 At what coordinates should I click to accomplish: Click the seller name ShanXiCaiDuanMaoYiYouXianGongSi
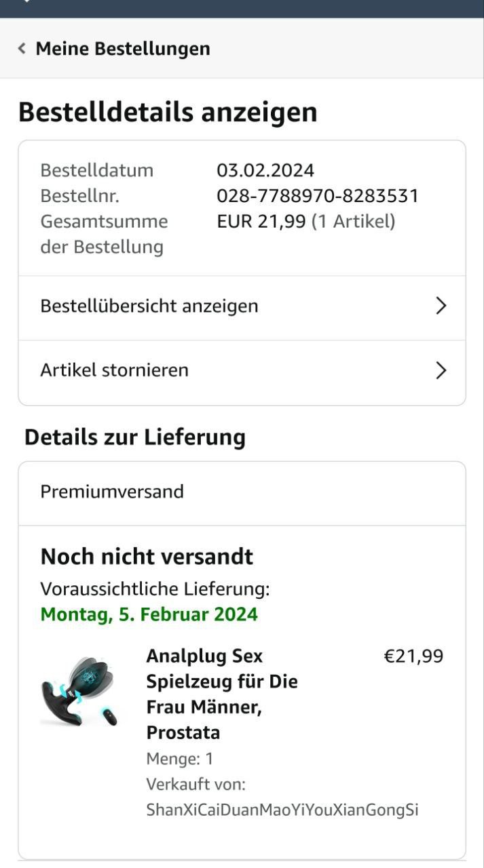[282, 810]
